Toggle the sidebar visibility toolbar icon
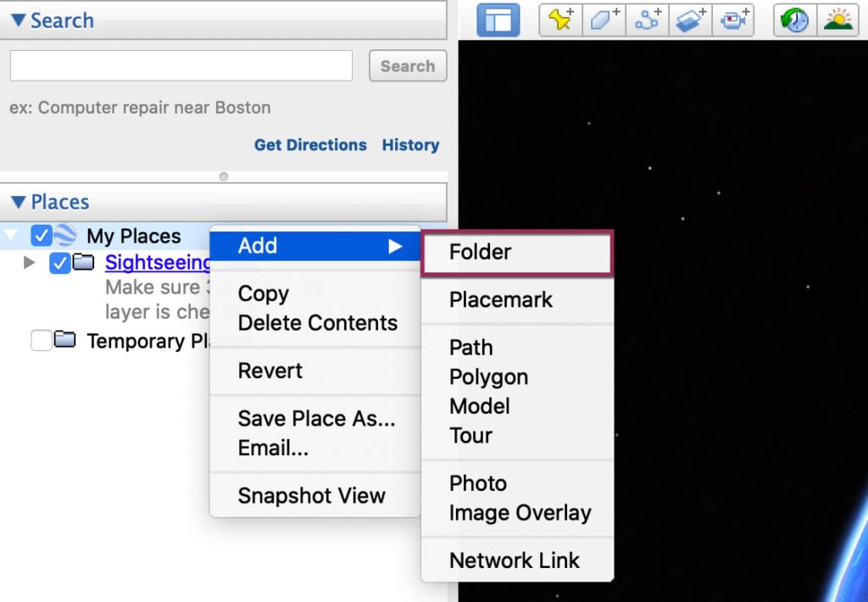 pyautogui.click(x=498, y=20)
